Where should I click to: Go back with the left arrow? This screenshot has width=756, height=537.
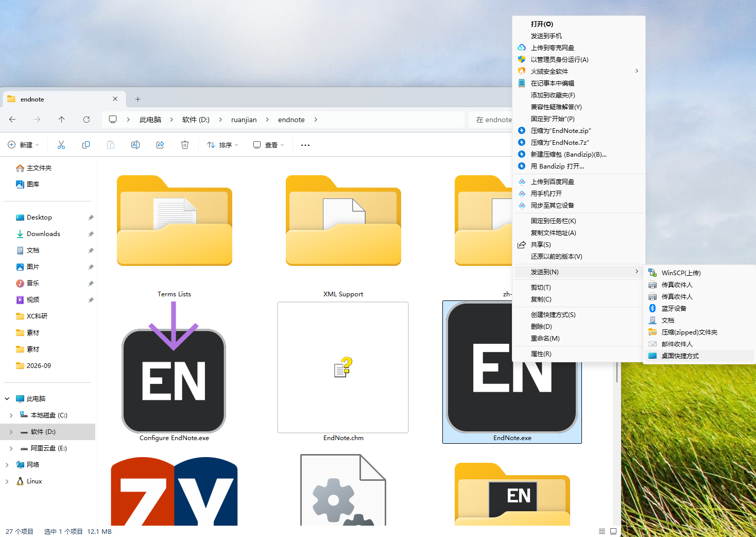[12, 120]
